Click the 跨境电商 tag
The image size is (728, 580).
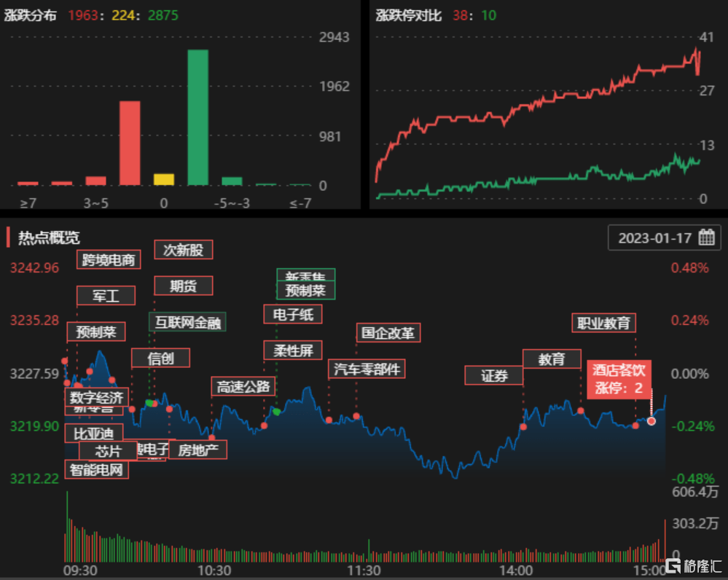pyautogui.click(x=109, y=260)
